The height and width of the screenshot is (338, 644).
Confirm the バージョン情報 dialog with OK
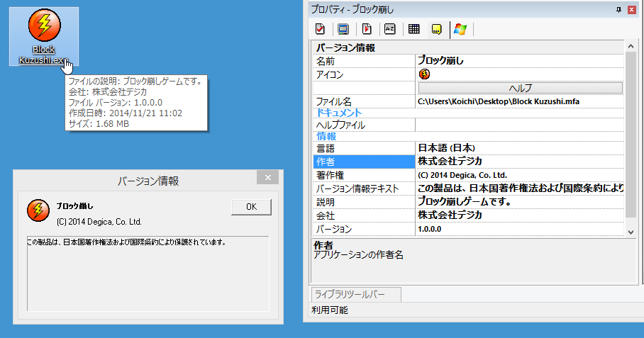pyautogui.click(x=251, y=207)
